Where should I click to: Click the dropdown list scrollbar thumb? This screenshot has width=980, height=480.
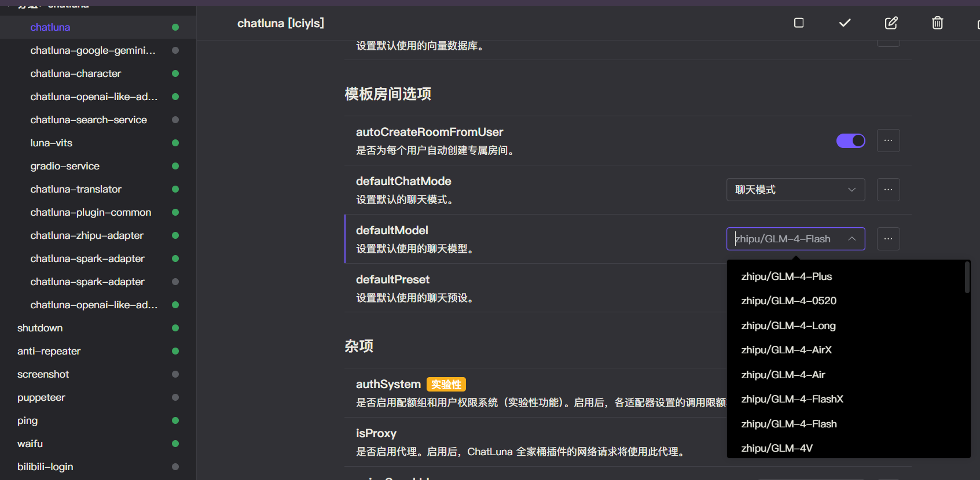967,278
